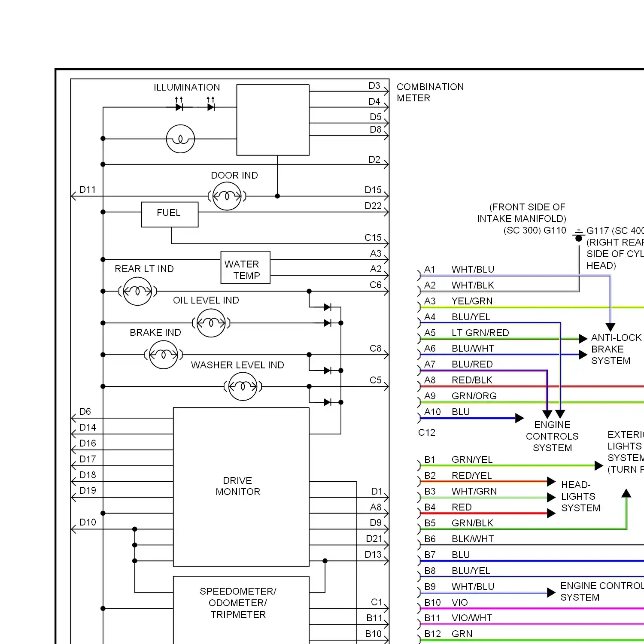Image resolution: width=644 pixels, height=644 pixels.
Task: Click the OIL LEVEL IND lamp symbol
Action: [x=211, y=323]
